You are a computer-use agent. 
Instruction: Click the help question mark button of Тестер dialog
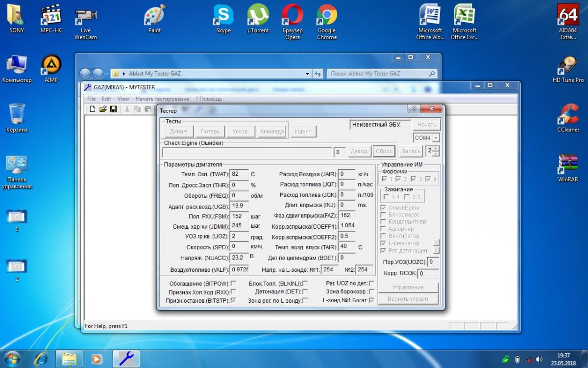click(x=415, y=109)
